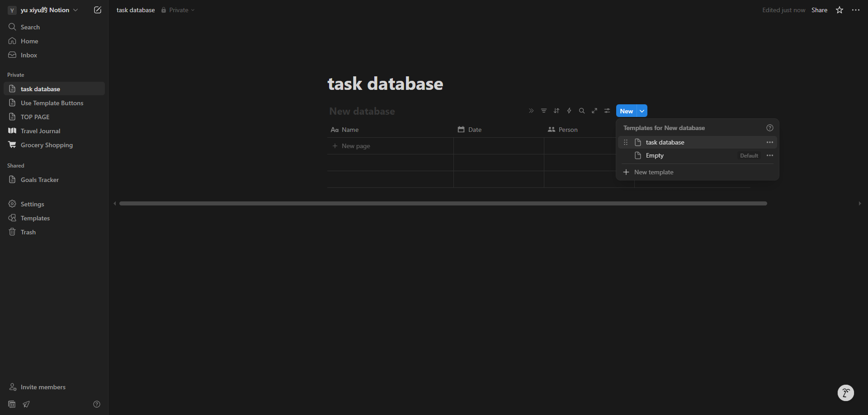Click the task database page heading

(385, 84)
